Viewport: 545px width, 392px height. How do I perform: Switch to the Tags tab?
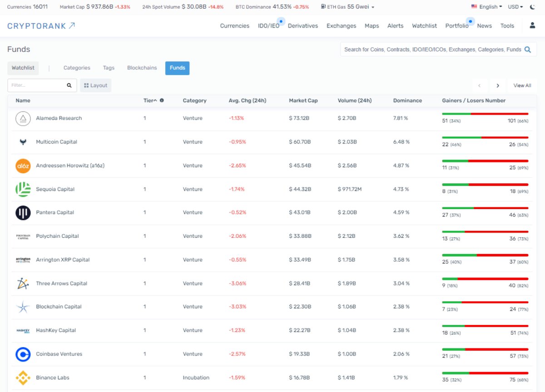pos(109,68)
